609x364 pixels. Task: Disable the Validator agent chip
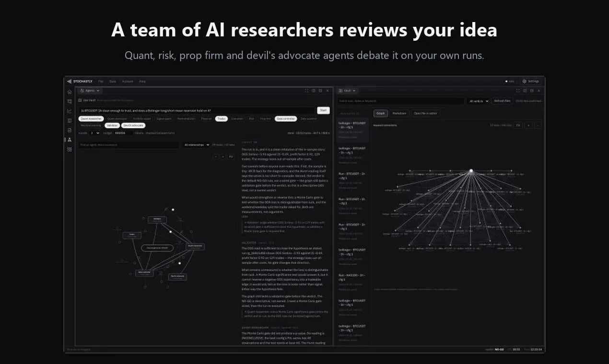pos(112,125)
